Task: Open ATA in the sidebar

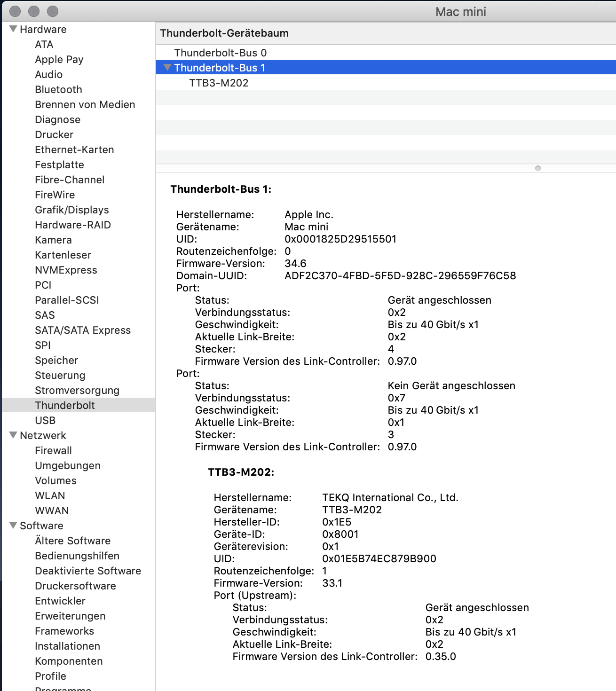Action: coord(44,44)
